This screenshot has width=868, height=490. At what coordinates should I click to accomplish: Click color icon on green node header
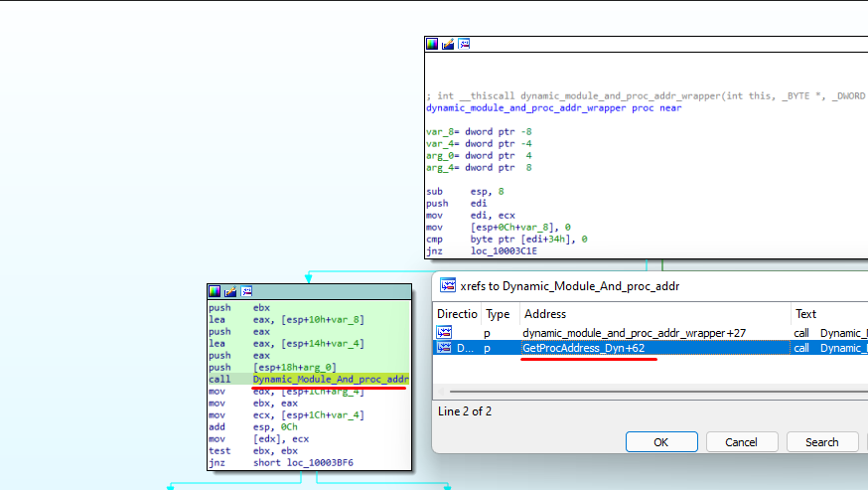[x=215, y=291]
